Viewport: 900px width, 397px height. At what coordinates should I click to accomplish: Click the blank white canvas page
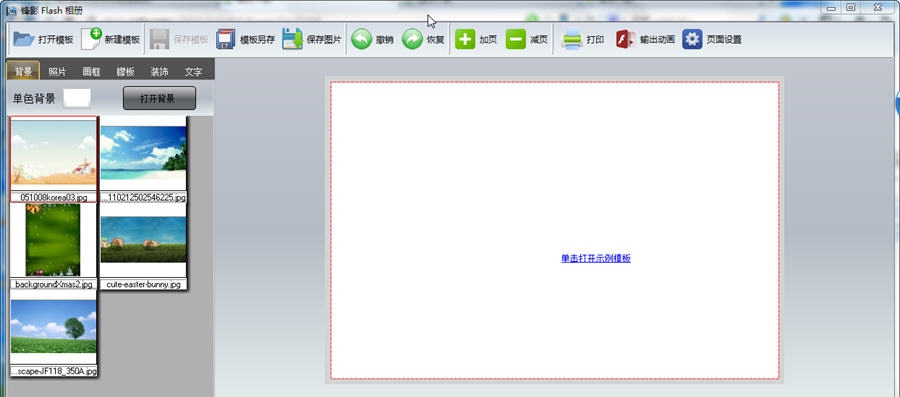(554, 230)
